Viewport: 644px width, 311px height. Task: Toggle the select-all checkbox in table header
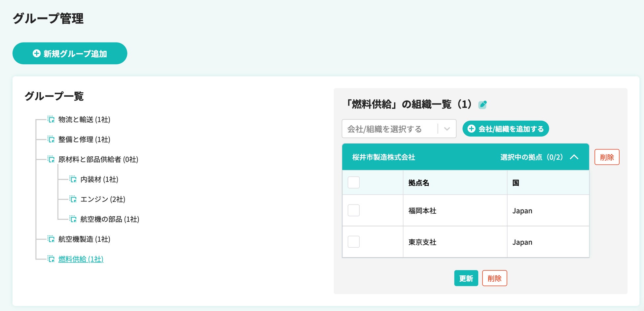coord(353,182)
